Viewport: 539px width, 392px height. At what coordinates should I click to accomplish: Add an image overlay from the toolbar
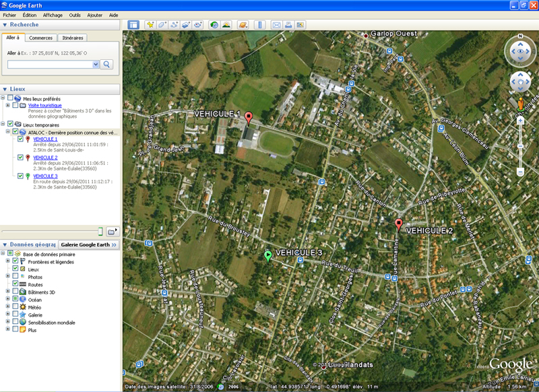point(186,25)
